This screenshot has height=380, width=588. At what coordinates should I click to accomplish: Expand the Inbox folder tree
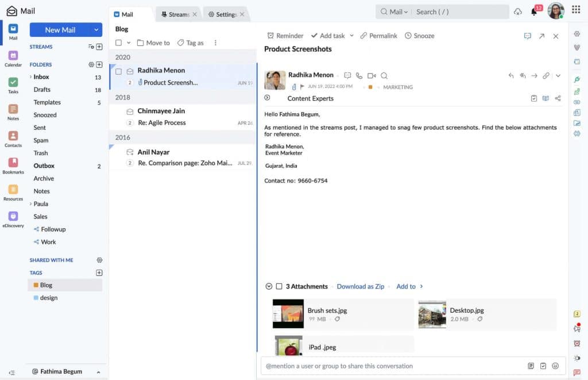(x=30, y=77)
